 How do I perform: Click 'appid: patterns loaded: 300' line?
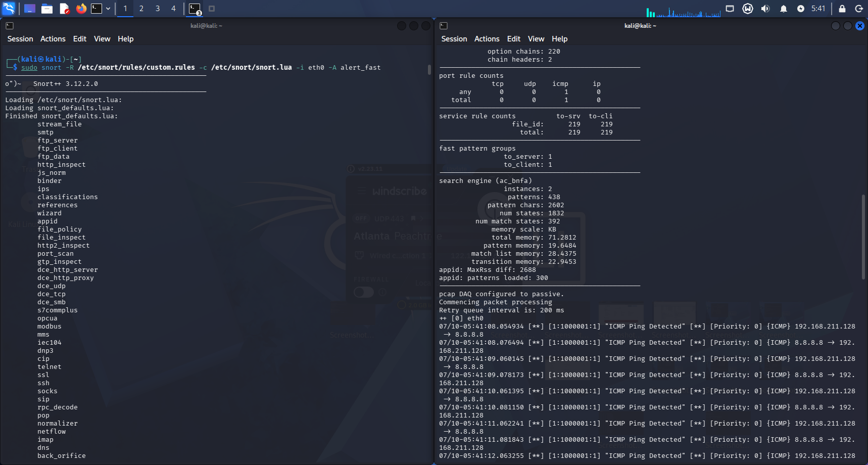click(494, 278)
